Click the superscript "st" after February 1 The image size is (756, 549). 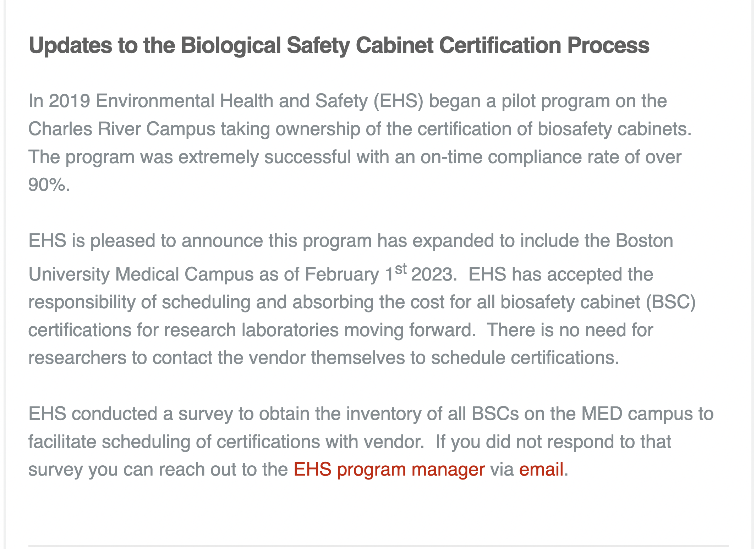pos(401,269)
